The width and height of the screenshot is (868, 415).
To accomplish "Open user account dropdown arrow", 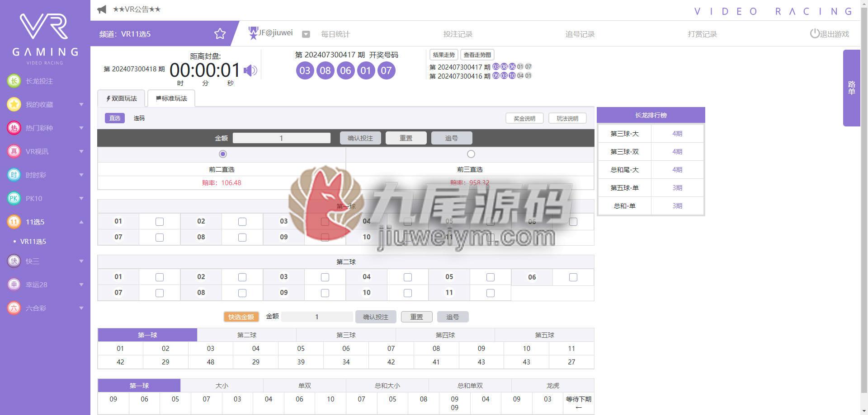I will coord(306,34).
